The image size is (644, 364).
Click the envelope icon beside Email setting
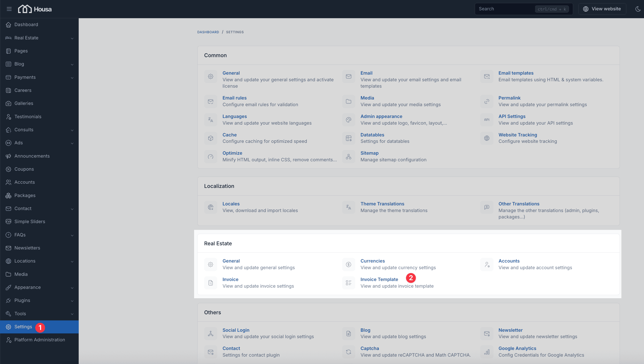pos(349,76)
